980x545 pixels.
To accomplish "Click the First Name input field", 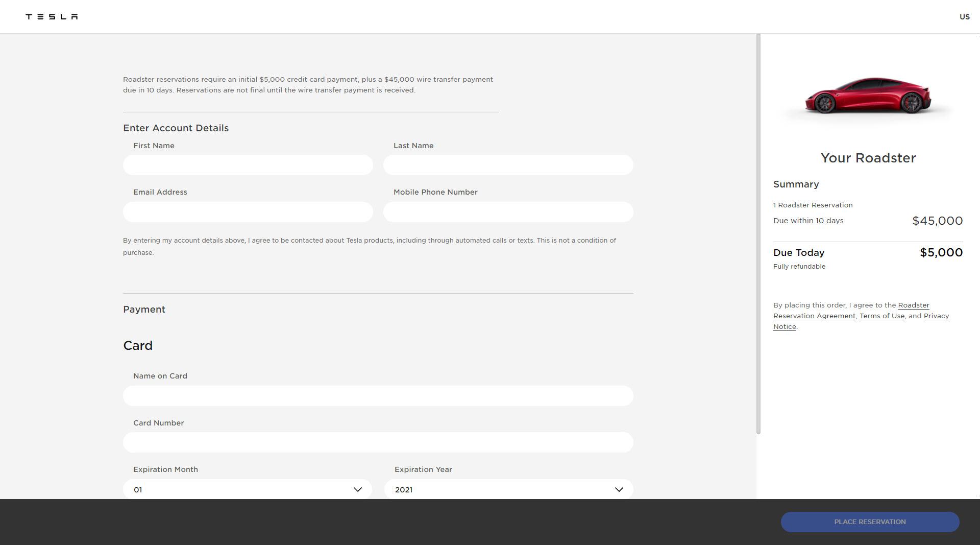I will click(248, 165).
